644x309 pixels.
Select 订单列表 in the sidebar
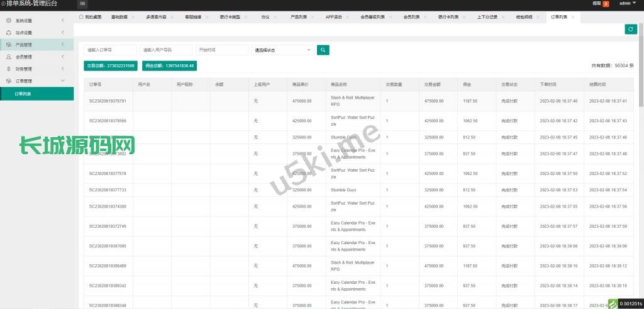coord(23,94)
